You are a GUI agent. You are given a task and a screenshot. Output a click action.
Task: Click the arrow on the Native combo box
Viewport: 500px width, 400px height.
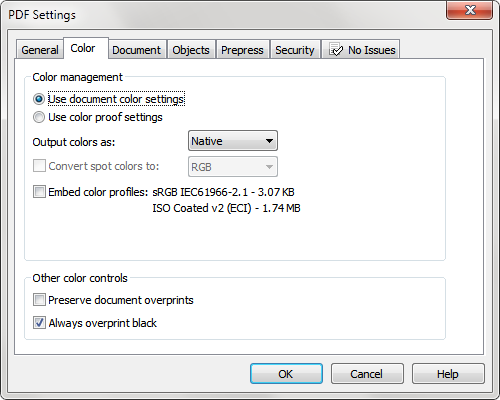(269, 141)
